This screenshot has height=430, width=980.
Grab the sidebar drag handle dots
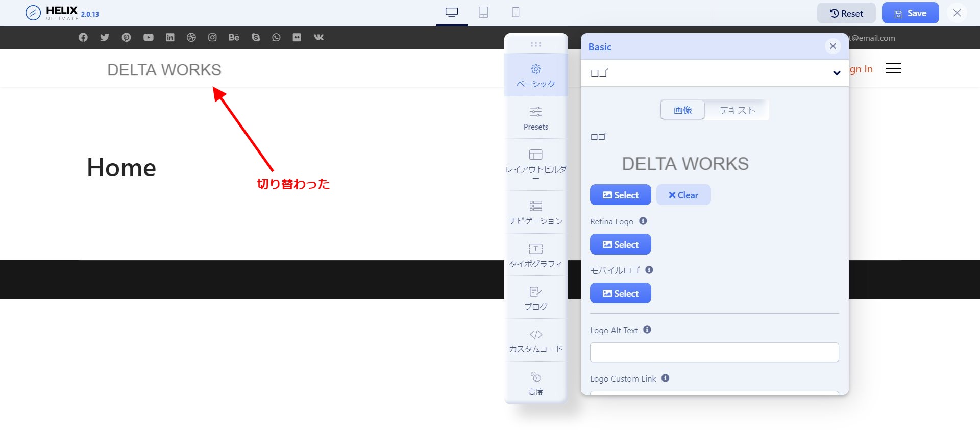click(536, 44)
